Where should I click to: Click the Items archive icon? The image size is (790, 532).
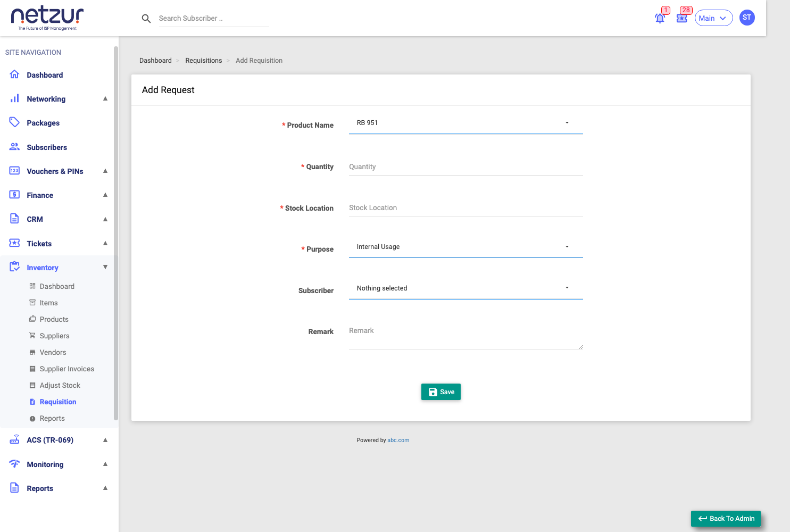[32, 303]
